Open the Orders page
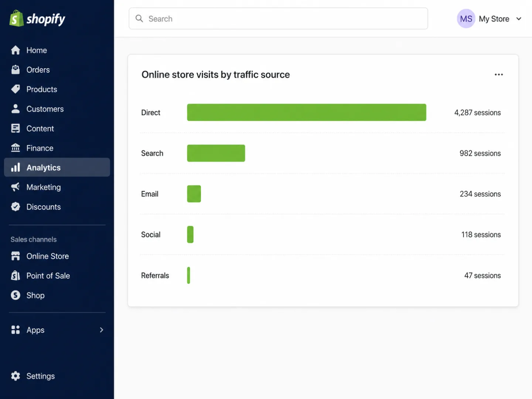Image resolution: width=532 pixels, height=399 pixels. coord(57,70)
